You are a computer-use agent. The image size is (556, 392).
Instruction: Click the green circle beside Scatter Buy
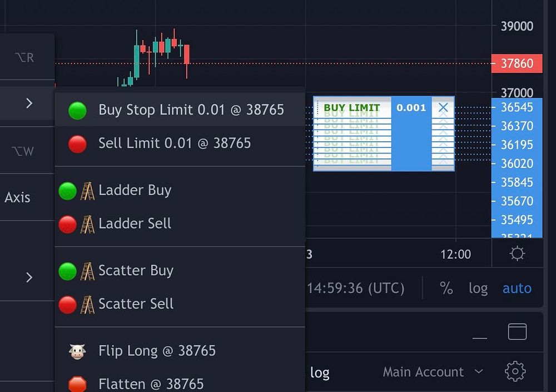click(67, 271)
